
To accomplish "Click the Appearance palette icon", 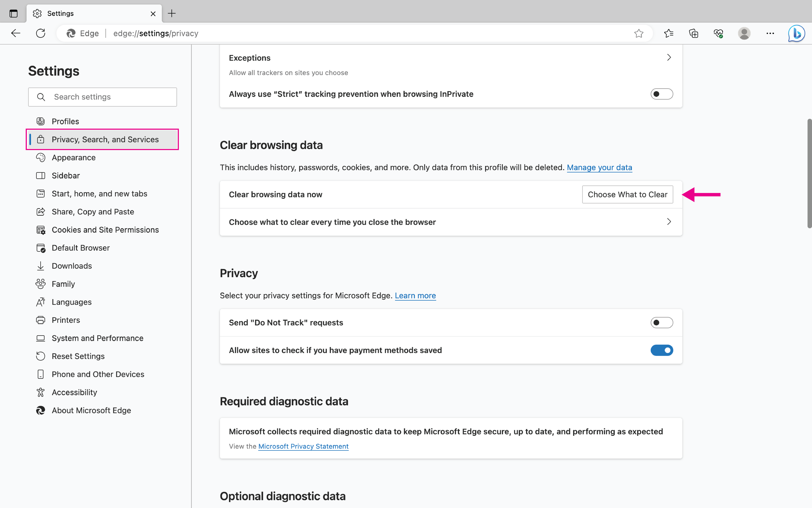I will (41, 158).
